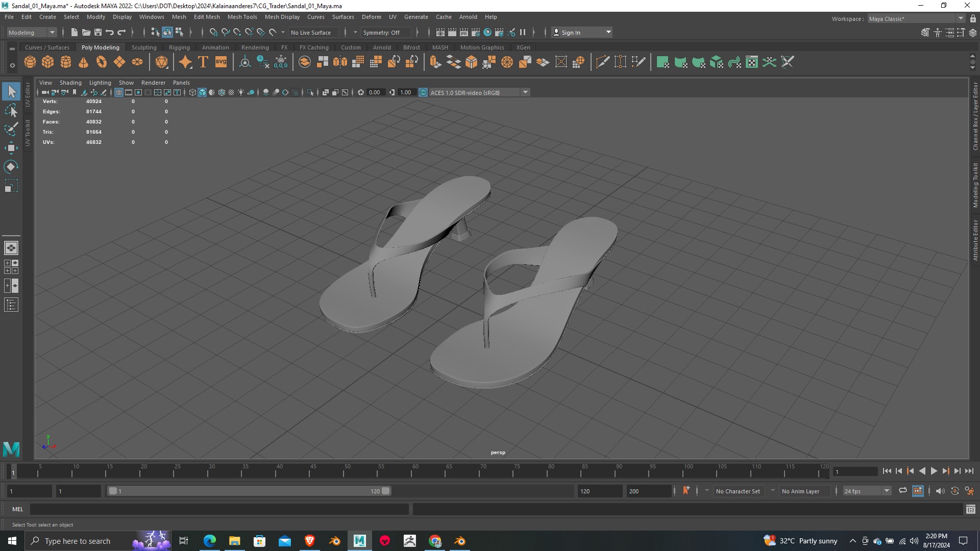
Task: Select the Lasso selection tool
Action: (11, 111)
